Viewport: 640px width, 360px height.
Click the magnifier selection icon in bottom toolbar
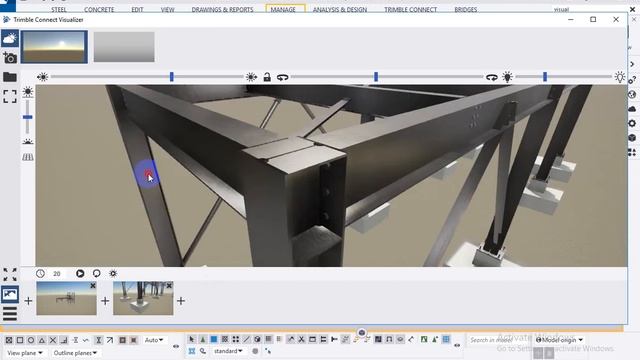click(203, 351)
